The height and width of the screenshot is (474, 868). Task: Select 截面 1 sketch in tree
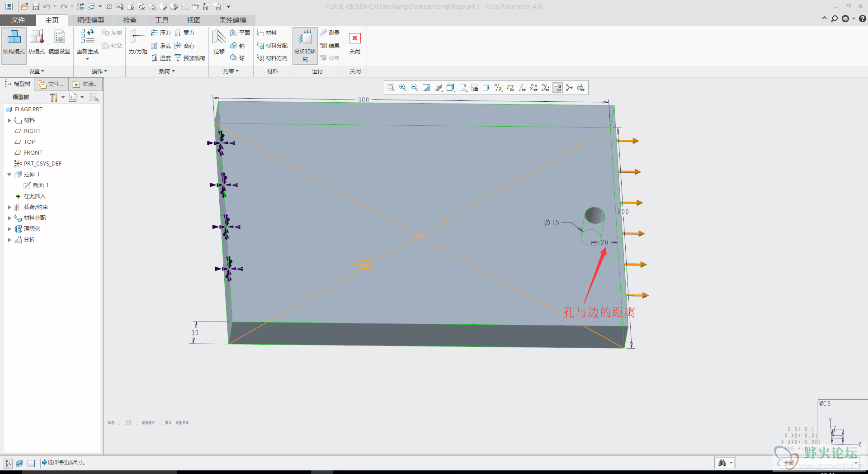point(36,185)
